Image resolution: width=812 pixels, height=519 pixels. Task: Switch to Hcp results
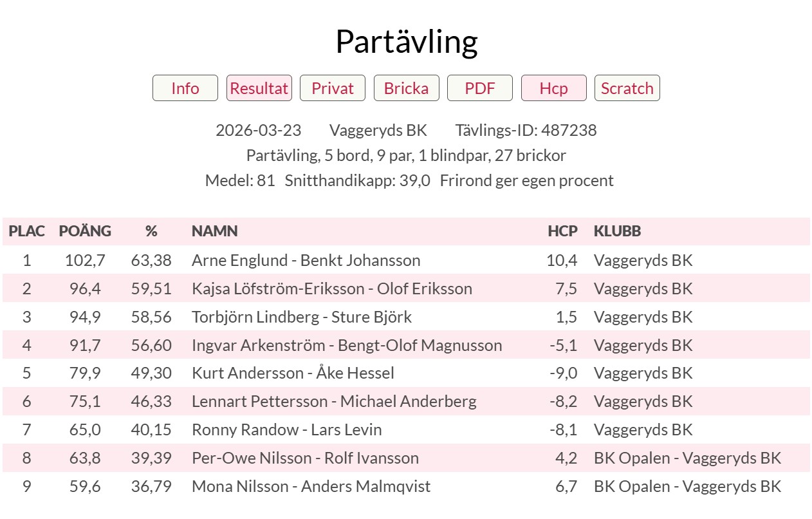(553, 88)
